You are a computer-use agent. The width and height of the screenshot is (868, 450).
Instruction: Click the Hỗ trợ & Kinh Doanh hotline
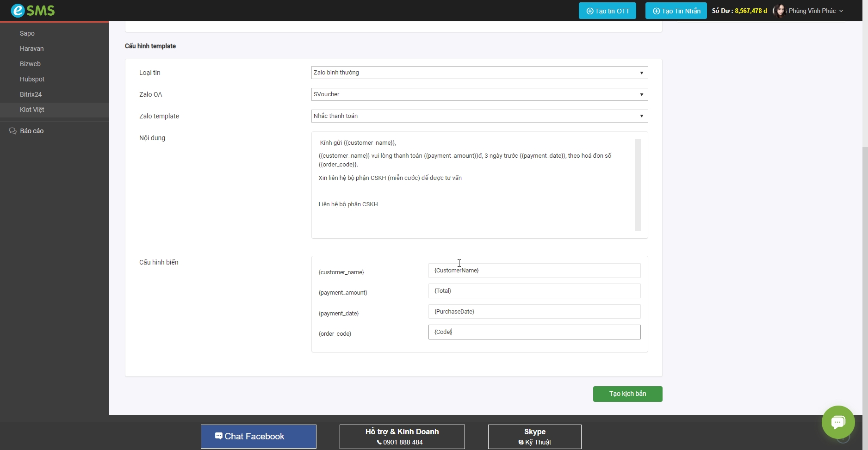pos(402,436)
